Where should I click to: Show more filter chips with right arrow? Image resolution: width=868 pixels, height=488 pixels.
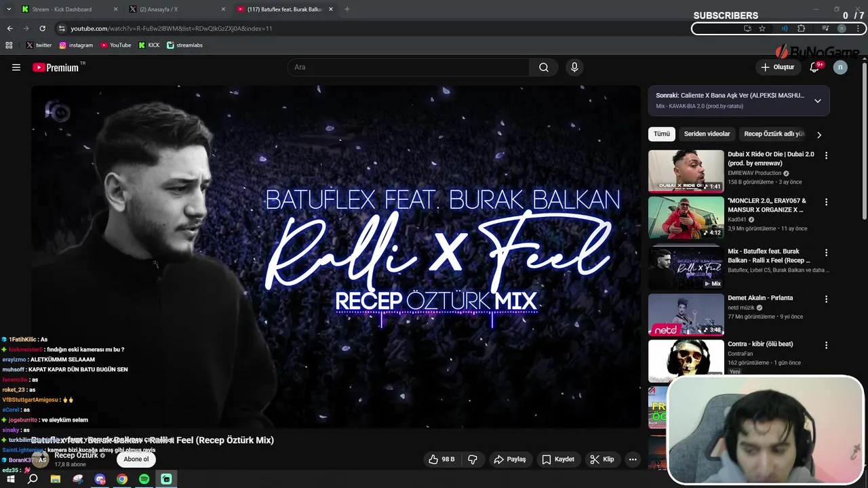coord(818,134)
